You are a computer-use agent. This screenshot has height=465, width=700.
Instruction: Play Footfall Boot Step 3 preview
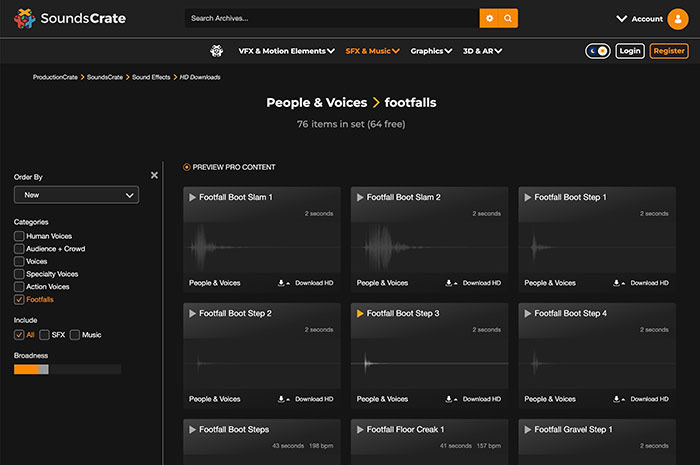[360, 313]
